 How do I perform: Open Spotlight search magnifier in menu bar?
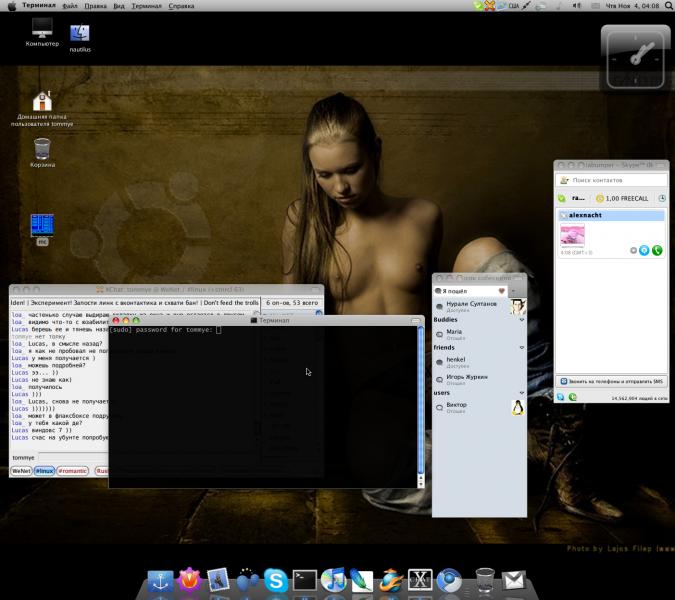[x=669, y=6]
